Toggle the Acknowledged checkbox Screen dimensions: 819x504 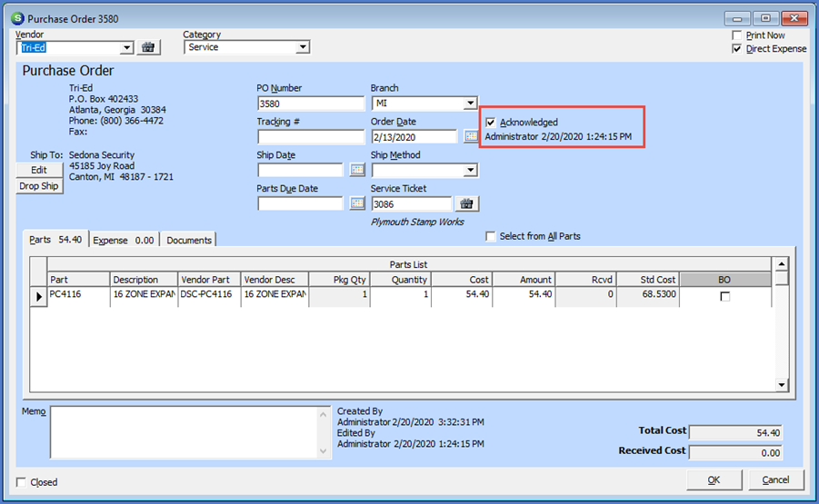pos(491,122)
